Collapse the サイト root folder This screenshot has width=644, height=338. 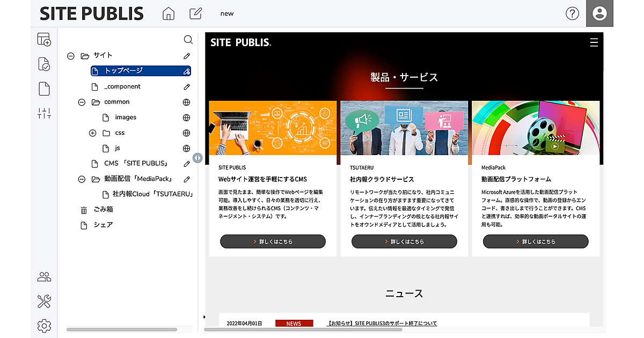tap(71, 56)
